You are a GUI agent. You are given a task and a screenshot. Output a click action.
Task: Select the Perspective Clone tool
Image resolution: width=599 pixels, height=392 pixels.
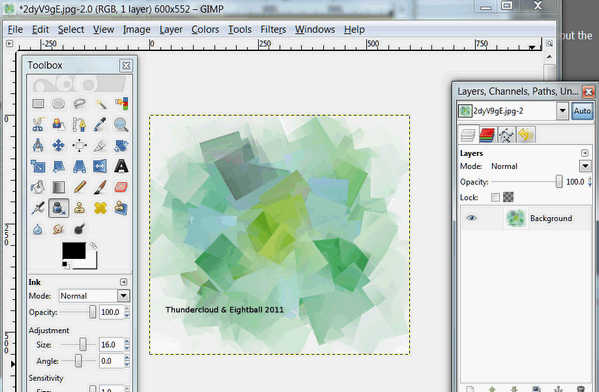pos(121,208)
